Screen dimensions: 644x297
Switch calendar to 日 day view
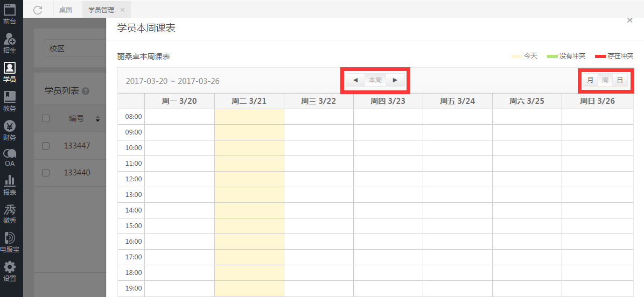pos(620,80)
